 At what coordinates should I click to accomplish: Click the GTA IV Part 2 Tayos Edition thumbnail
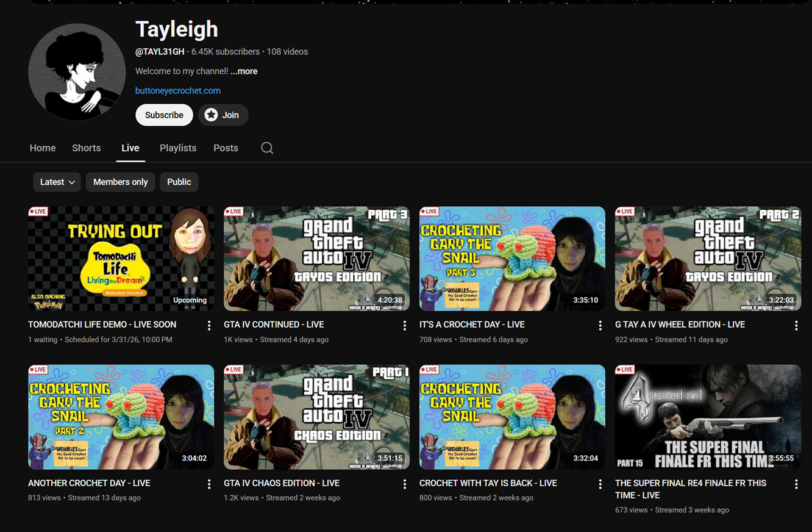pos(708,259)
